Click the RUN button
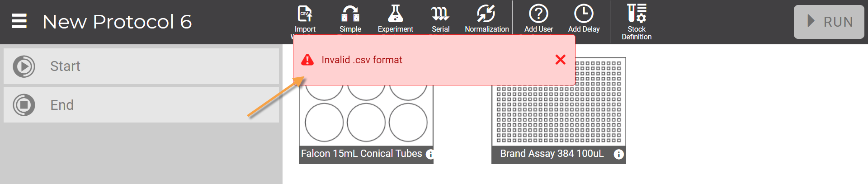The height and width of the screenshot is (184, 868). tap(829, 22)
